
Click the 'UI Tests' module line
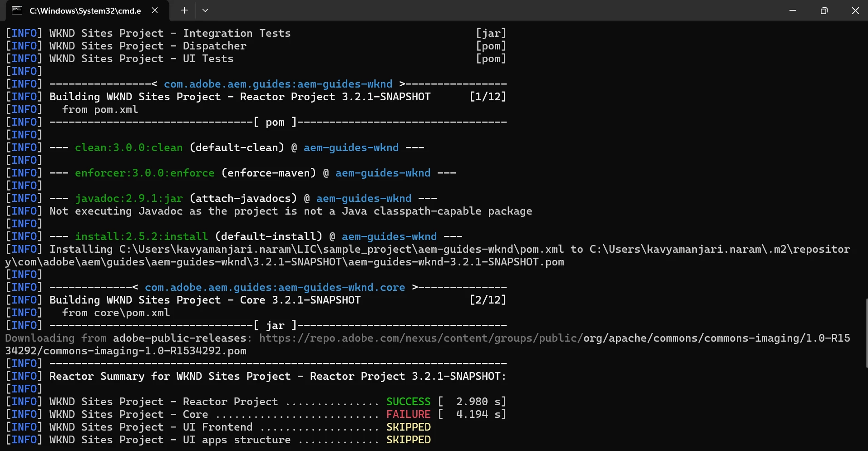[x=141, y=59]
